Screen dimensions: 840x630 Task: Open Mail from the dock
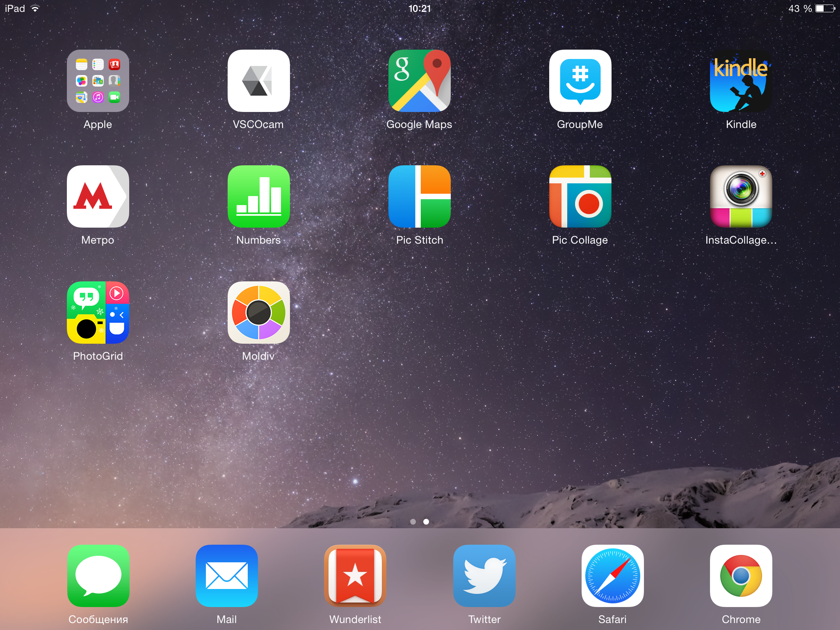click(227, 576)
